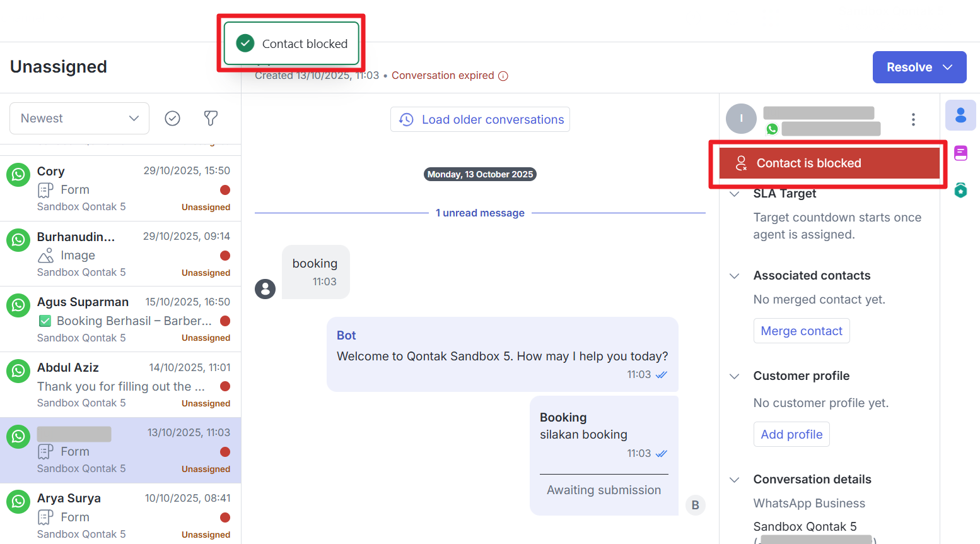Click the Add profile button
The height and width of the screenshot is (544, 980).
click(791, 434)
